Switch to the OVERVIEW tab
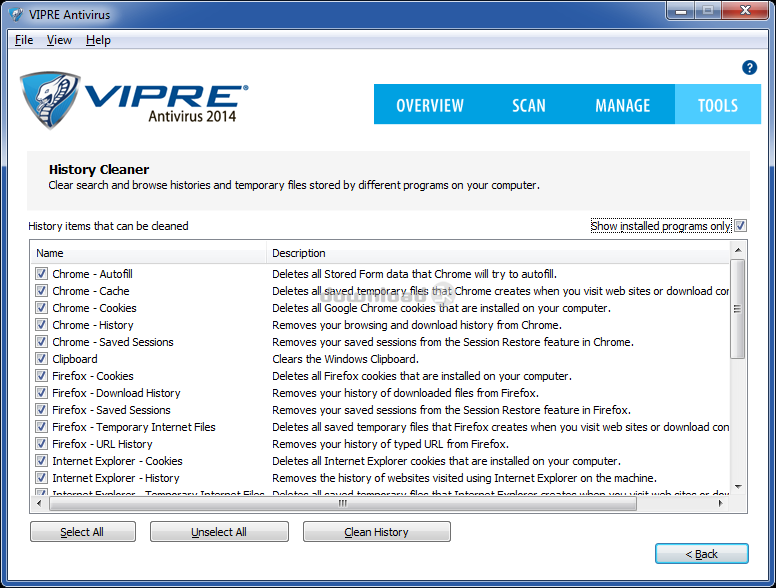 [x=430, y=104]
